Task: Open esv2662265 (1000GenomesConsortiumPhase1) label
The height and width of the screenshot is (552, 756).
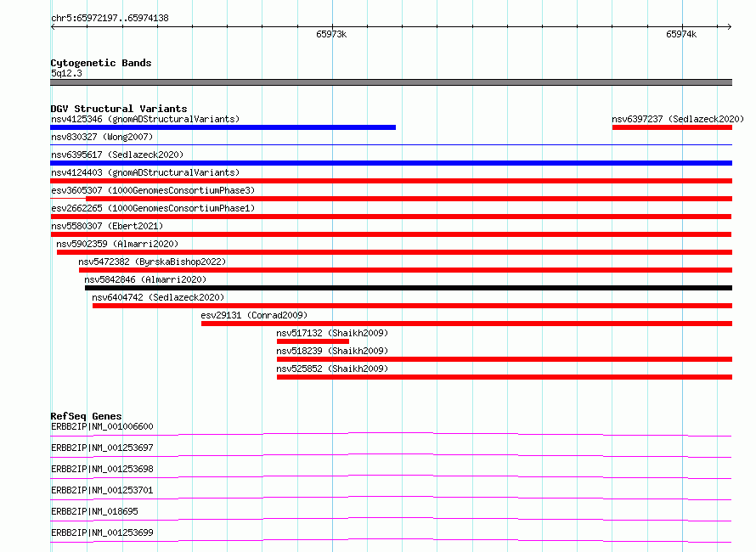Action: coord(153,208)
